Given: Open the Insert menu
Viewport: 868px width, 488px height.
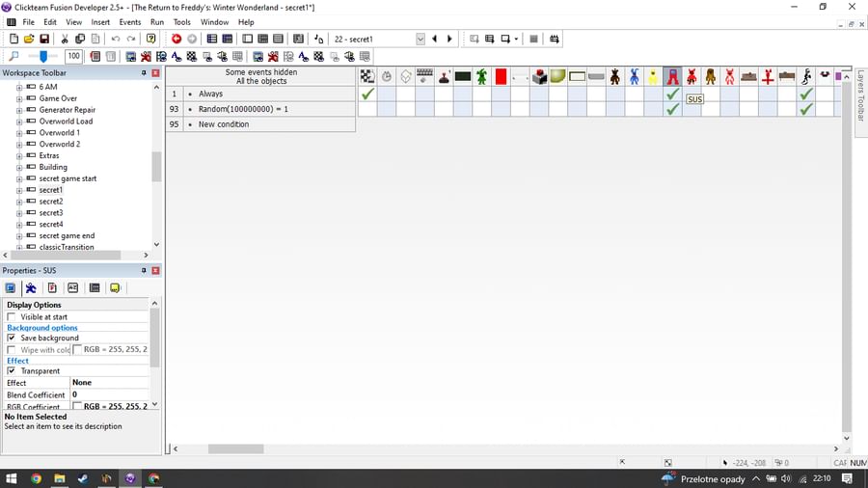Looking at the screenshot, I should coord(100,22).
